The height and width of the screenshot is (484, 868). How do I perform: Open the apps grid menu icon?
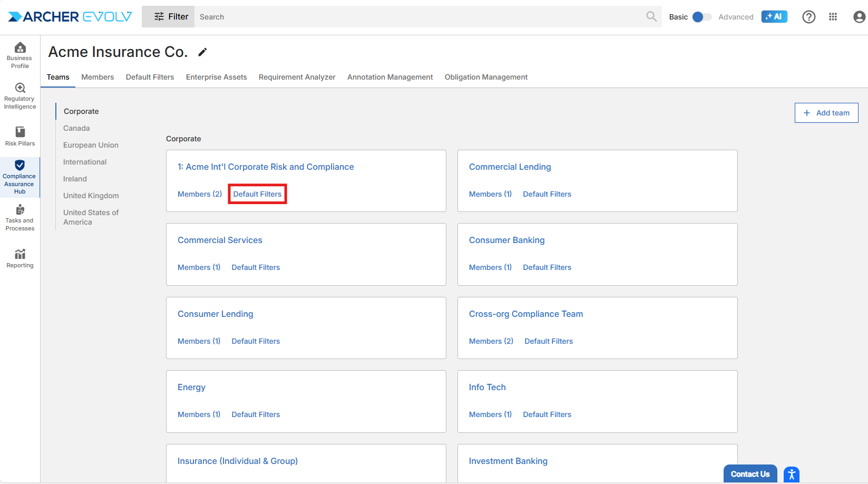point(833,17)
